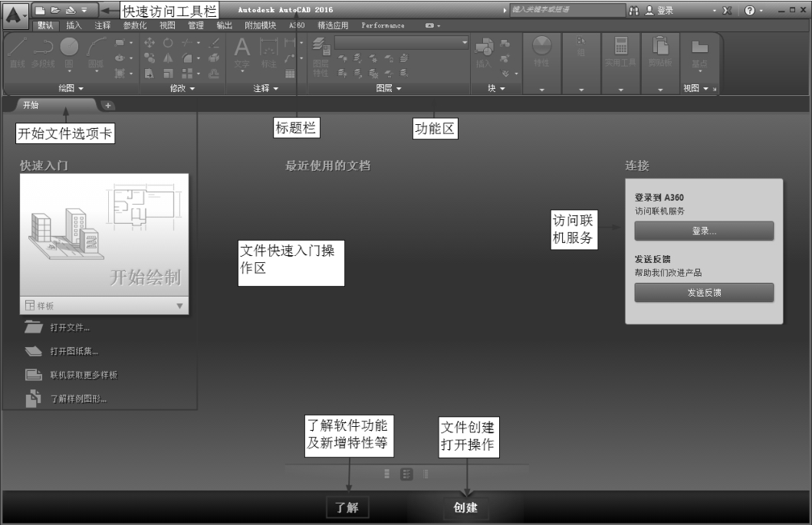The image size is (812, 525).
Task: Click the binoculars search icon
Action: (633, 11)
